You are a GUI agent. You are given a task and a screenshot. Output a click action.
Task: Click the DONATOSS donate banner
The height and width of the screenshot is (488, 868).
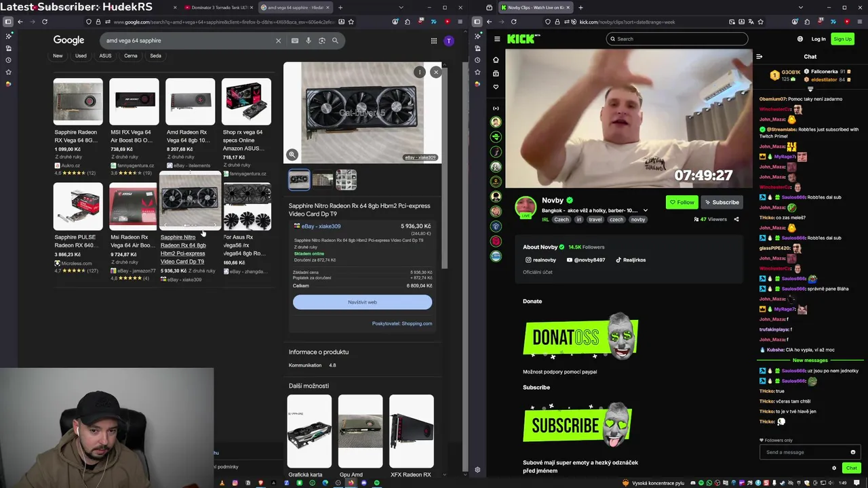[580, 336]
